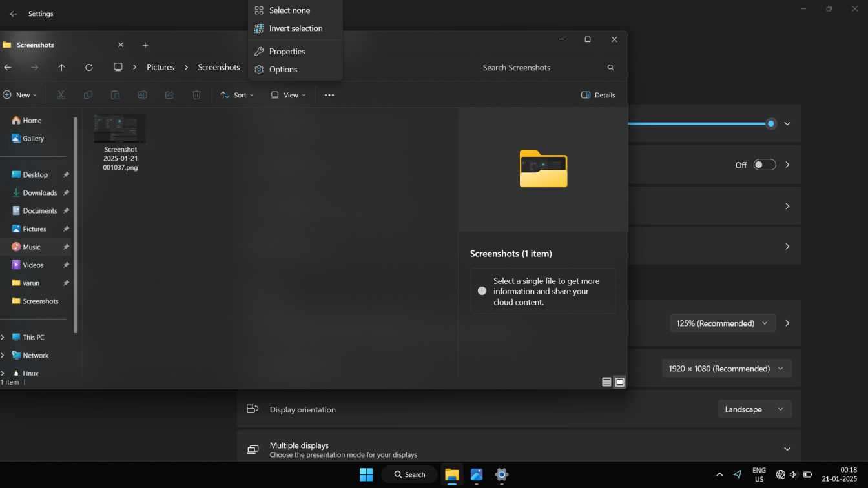The height and width of the screenshot is (488, 868).
Task: Click the Copy icon in toolbar
Action: tap(88, 95)
